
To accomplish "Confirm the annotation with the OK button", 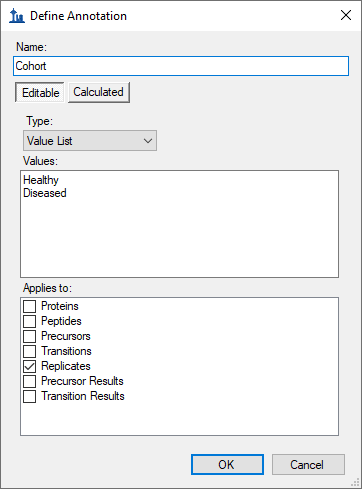I will [227, 464].
